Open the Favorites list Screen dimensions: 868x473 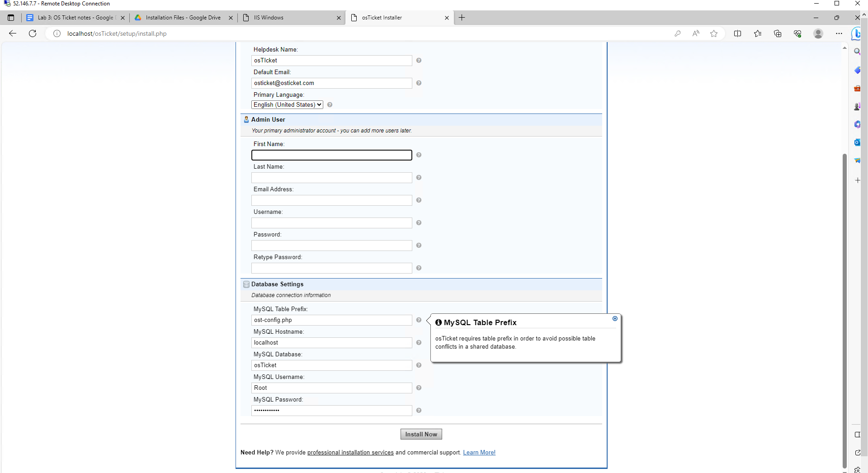(x=758, y=33)
